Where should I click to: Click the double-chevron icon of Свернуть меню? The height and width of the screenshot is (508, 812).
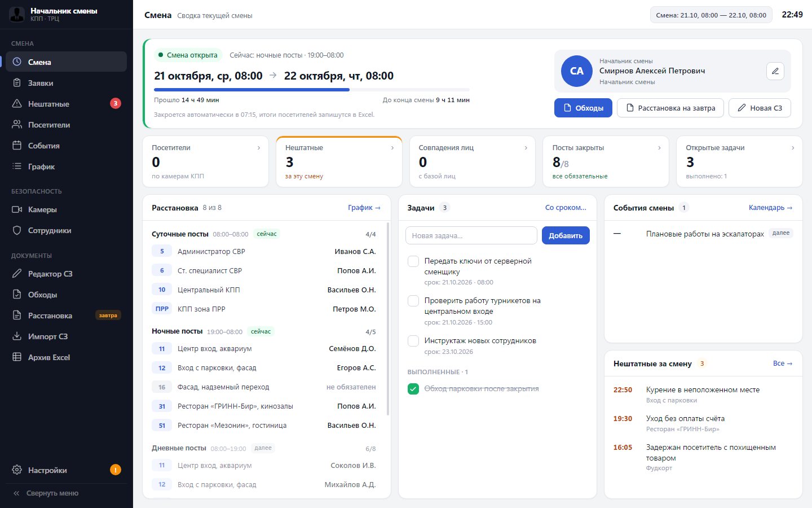point(17,493)
